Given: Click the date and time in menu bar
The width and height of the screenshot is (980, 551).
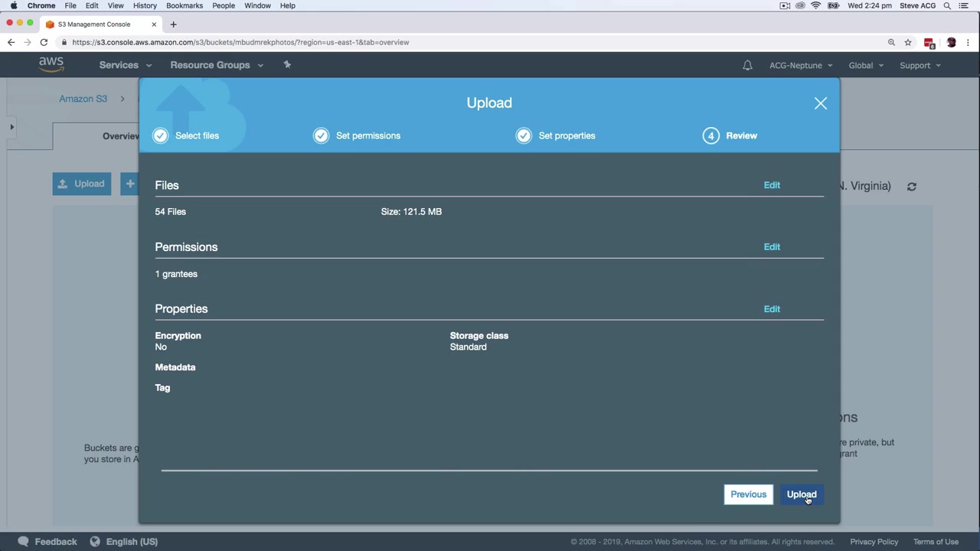Looking at the screenshot, I should coord(870,5).
